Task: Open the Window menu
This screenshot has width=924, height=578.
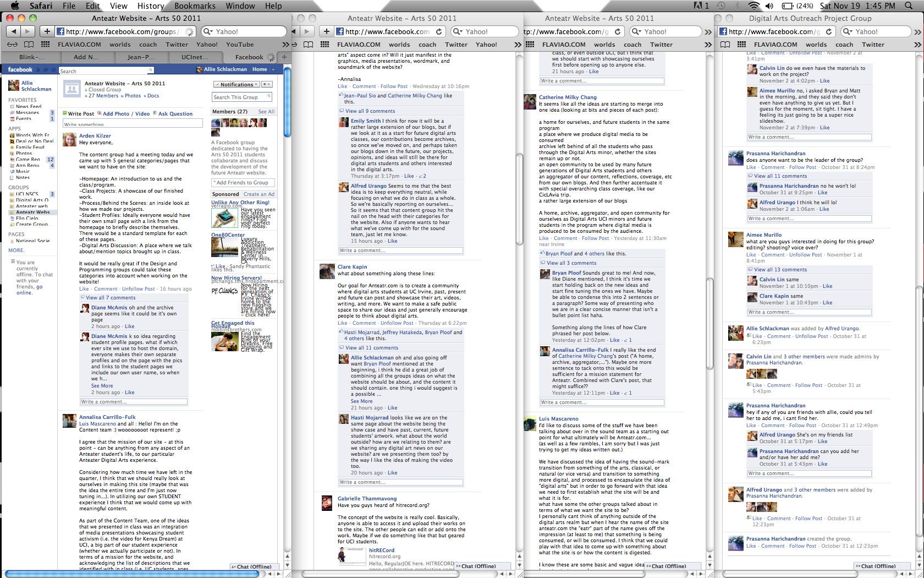Action: 240,6
